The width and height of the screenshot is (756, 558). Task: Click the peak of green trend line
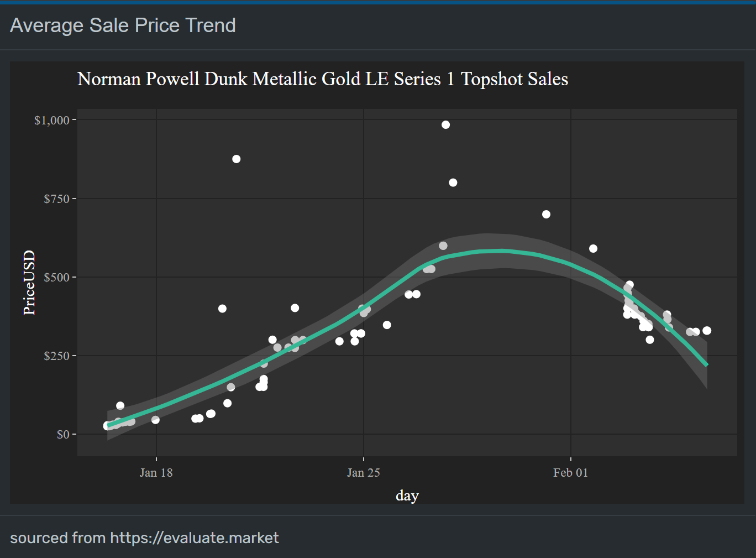pyautogui.click(x=500, y=251)
